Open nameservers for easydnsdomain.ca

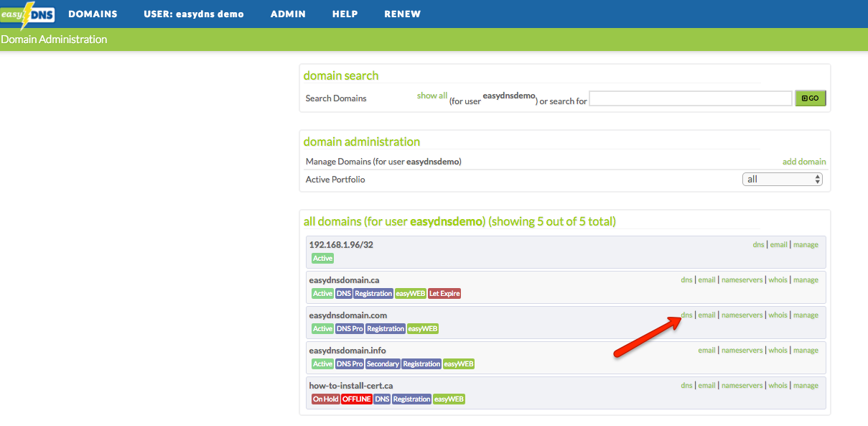point(742,280)
